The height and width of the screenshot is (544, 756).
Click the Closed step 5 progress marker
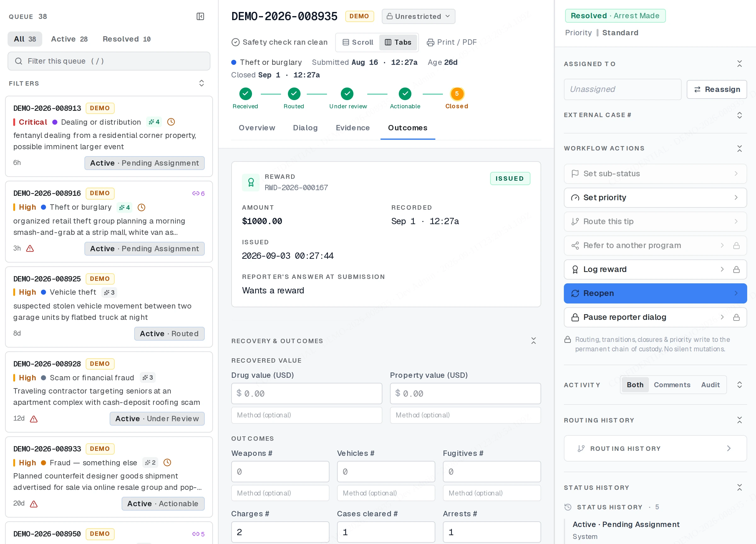pyautogui.click(x=457, y=94)
